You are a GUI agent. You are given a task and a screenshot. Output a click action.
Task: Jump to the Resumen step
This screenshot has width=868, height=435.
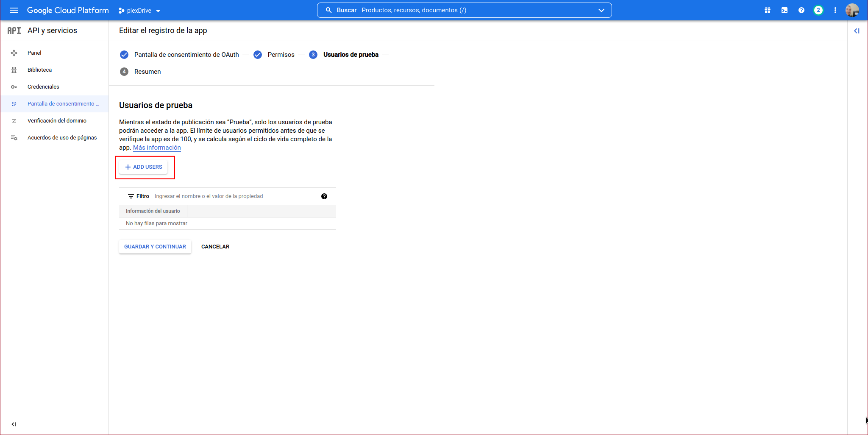tap(147, 72)
